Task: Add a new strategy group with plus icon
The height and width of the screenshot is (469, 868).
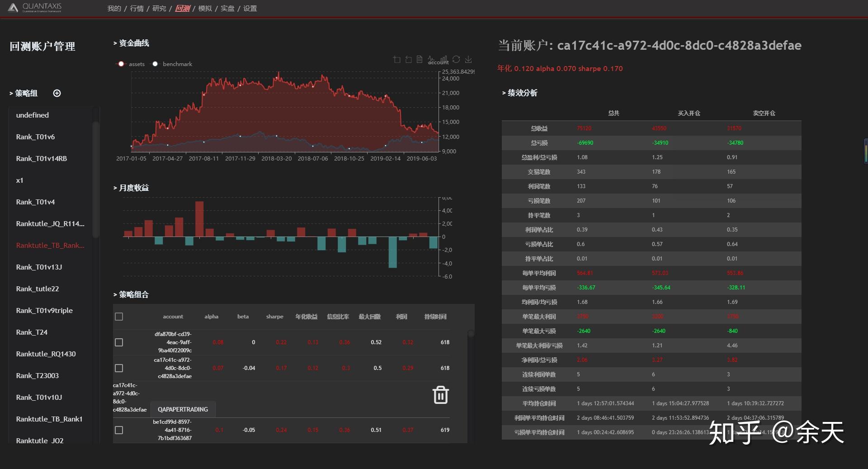Action: click(57, 93)
